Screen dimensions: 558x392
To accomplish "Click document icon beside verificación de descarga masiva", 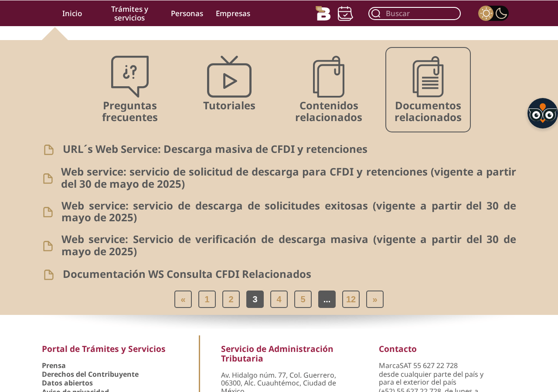I will [x=48, y=246].
